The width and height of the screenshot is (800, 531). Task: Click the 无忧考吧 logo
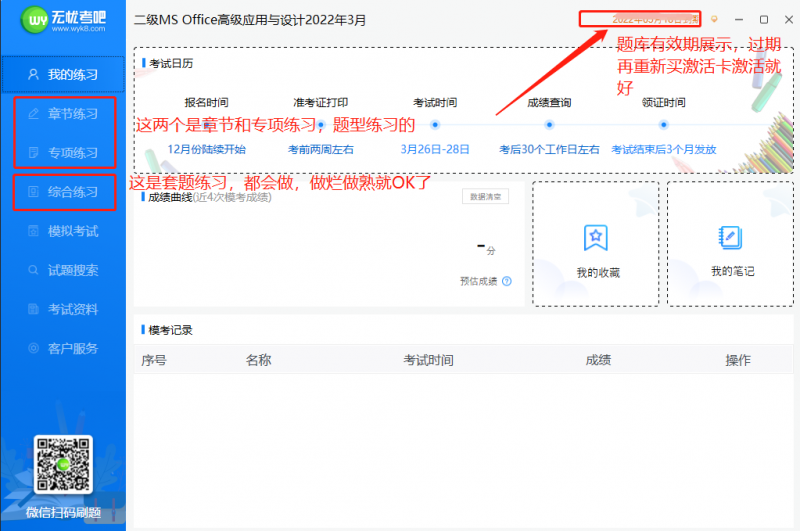tap(63, 20)
